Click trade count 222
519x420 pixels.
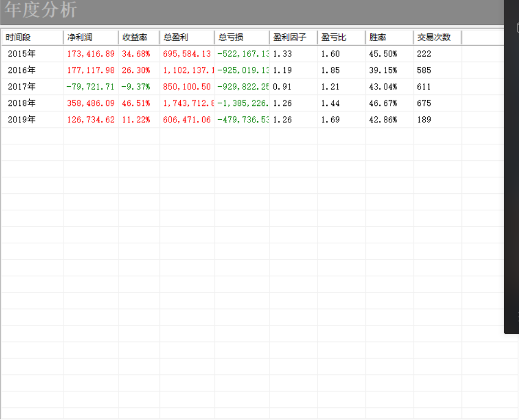(x=424, y=54)
